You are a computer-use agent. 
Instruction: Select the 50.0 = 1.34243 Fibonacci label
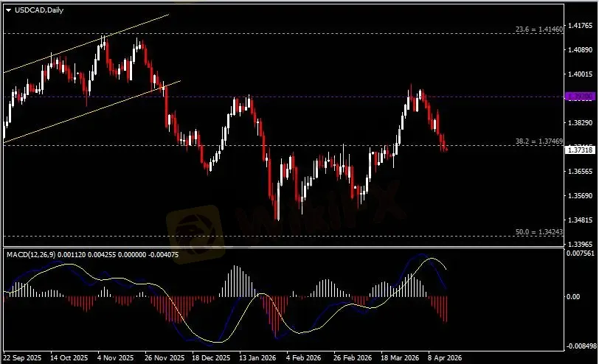(x=539, y=231)
